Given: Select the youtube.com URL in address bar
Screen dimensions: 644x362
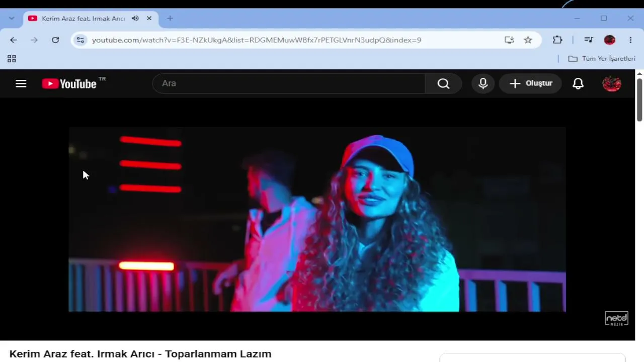Looking at the screenshot, I should click(257, 40).
